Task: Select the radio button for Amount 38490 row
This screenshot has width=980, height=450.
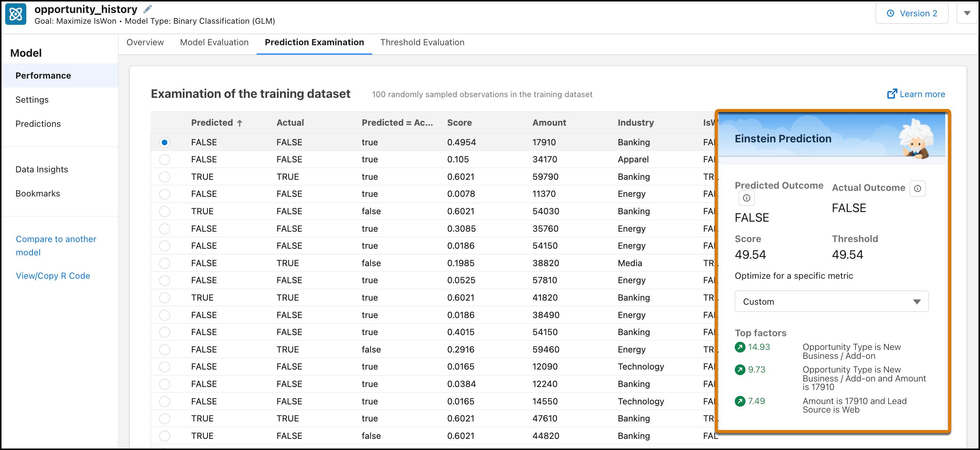Action: tap(164, 315)
